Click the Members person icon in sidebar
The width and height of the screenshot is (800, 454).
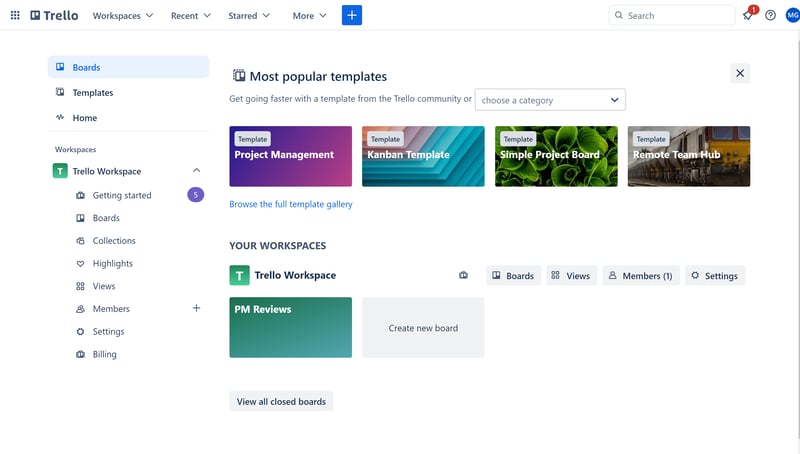coord(80,309)
